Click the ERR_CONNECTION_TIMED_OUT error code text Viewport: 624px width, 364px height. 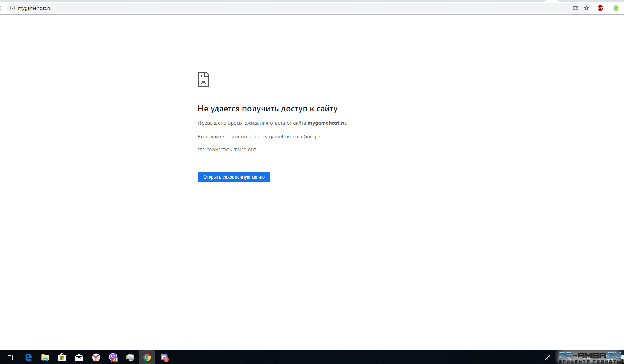click(227, 150)
